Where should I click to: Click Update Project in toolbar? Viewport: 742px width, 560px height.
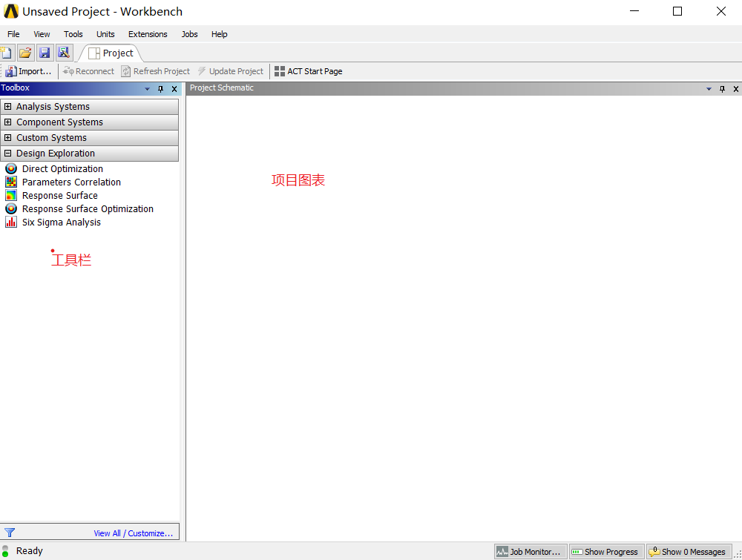pos(231,71)
